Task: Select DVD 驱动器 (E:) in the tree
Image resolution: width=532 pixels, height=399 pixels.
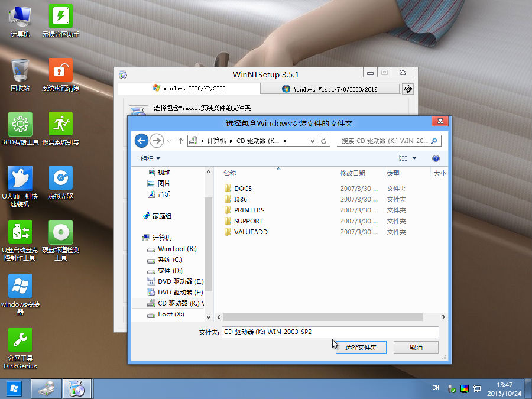Action: (x=175, y=281)
